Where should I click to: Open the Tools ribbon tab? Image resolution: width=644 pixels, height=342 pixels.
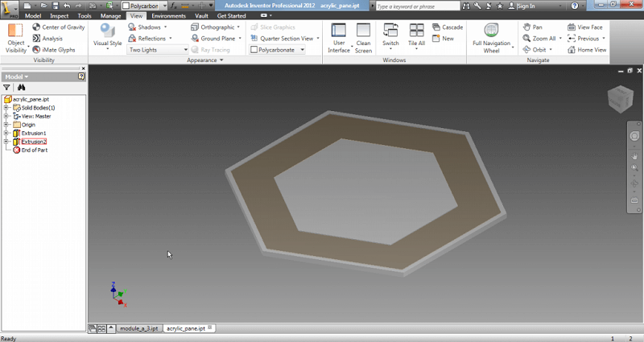85,15
